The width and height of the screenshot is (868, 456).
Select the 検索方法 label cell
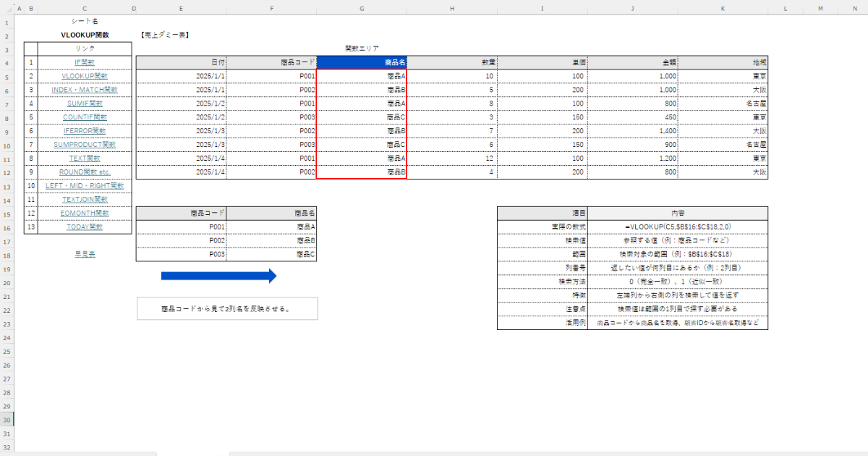(x=542, y=282)
